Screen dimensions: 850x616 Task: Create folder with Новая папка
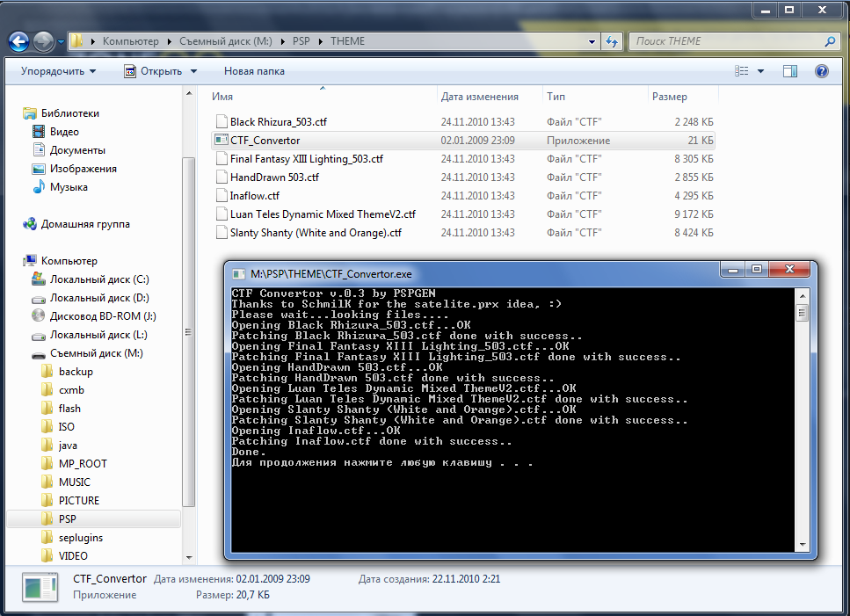point(254,71)
